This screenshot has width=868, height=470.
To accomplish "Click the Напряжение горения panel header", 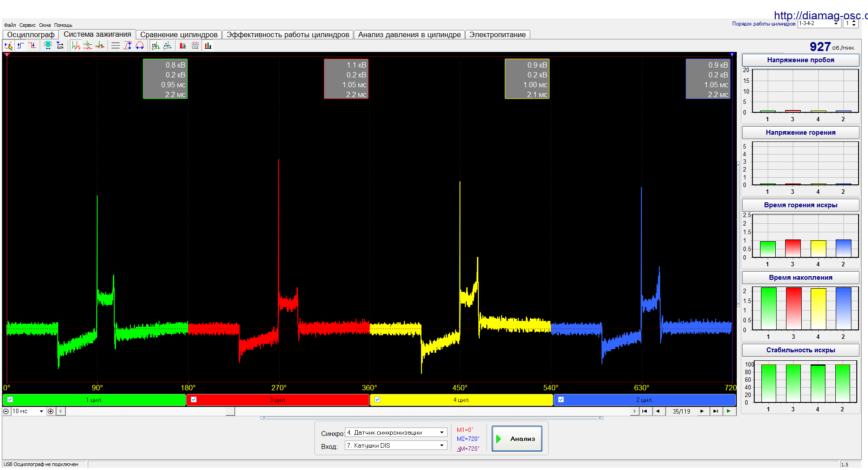I will tap(800, 132).
